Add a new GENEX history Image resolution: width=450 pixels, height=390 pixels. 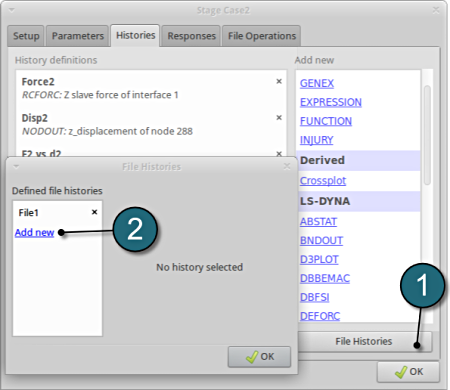(317, 83)
